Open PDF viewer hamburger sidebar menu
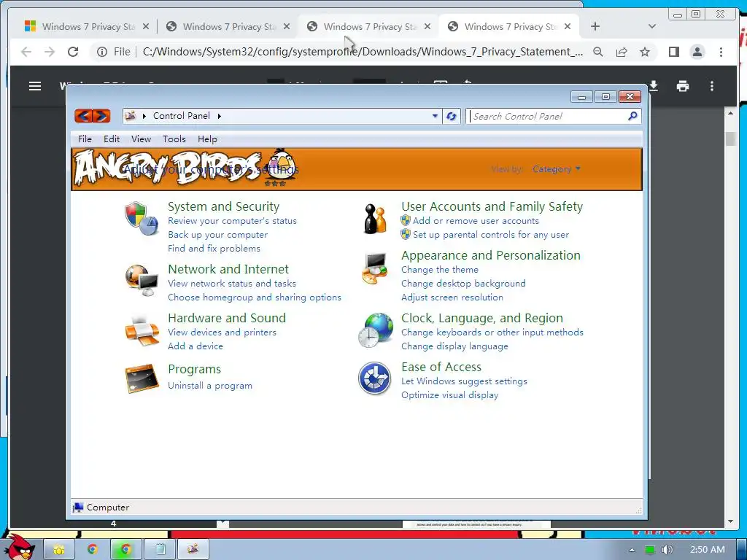This screenshot has height=560, width=747. [x=35, y=86]
